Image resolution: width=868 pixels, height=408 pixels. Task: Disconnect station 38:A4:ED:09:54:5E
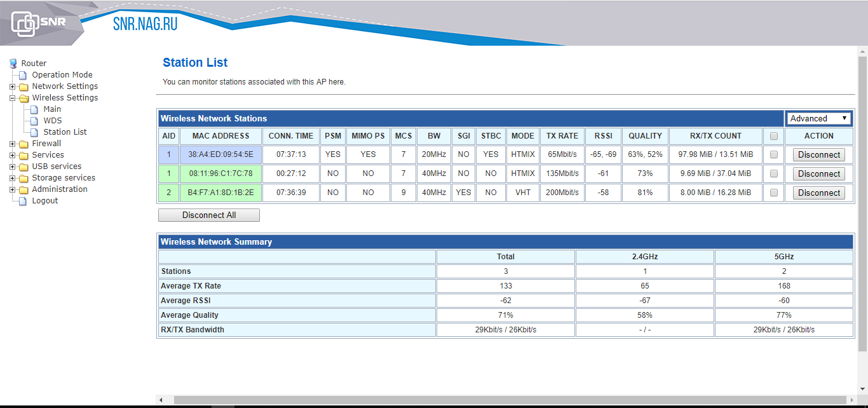(x=818, y=154)
